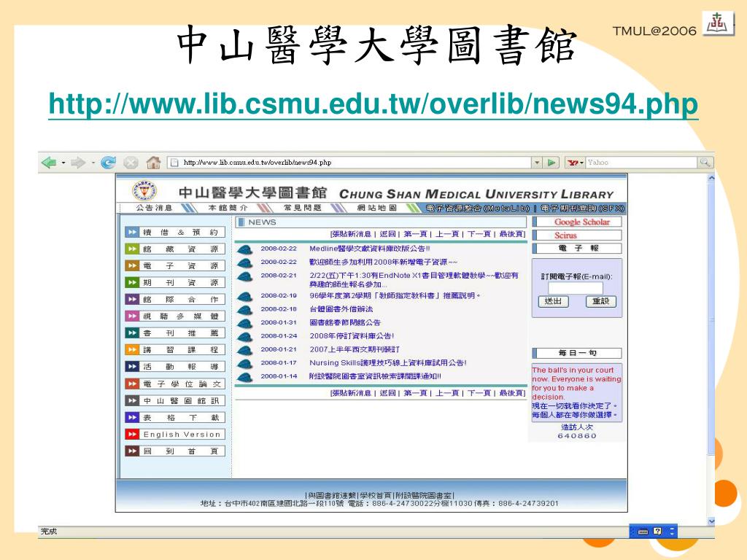The width and height of the screenshot is (747, 560).
Task: Open 2008年停訂資料庫公告 news item
Action: click(352, 335)
